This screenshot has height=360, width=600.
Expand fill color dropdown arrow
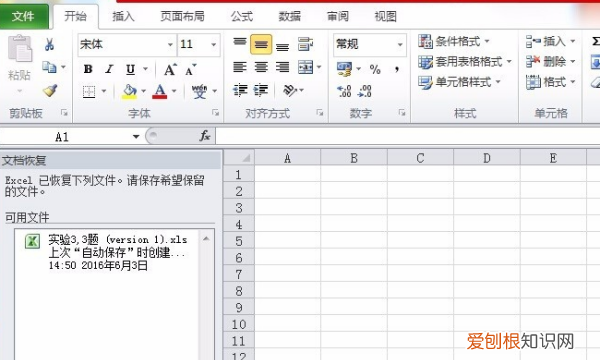tap(143, 91)
